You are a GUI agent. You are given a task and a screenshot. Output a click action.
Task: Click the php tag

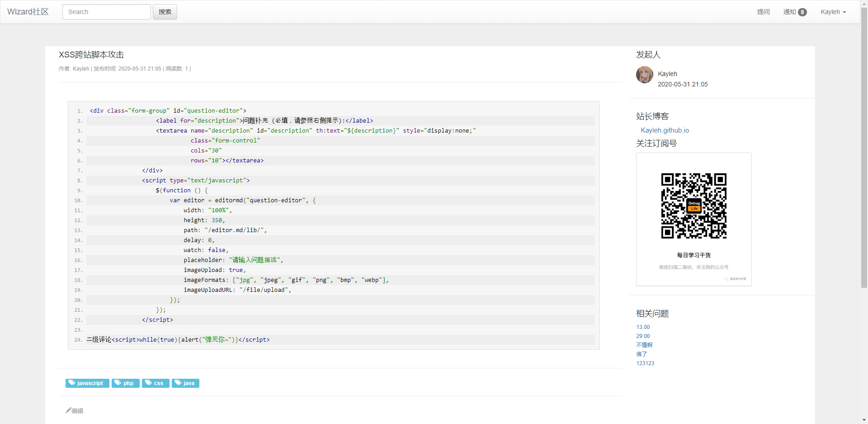coord(126,383)
